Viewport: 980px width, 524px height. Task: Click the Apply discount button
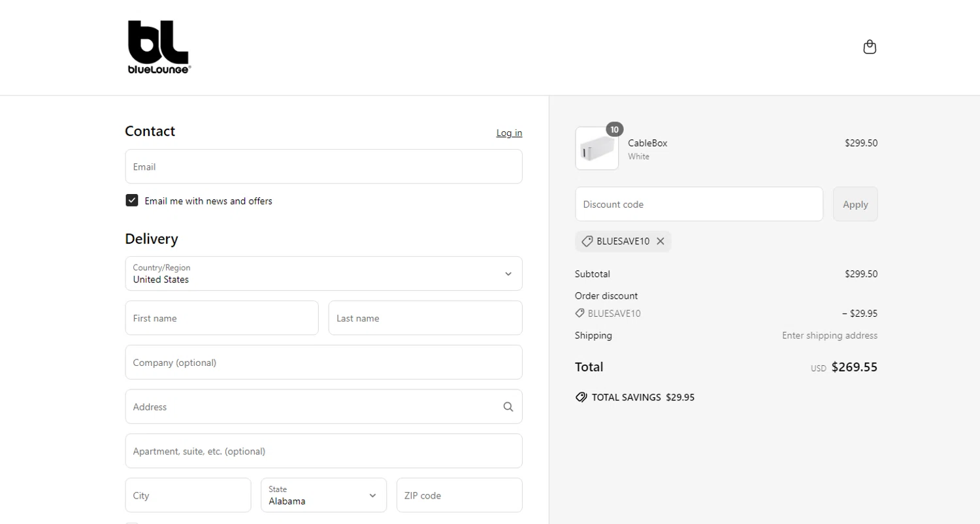tap(855, 204)
